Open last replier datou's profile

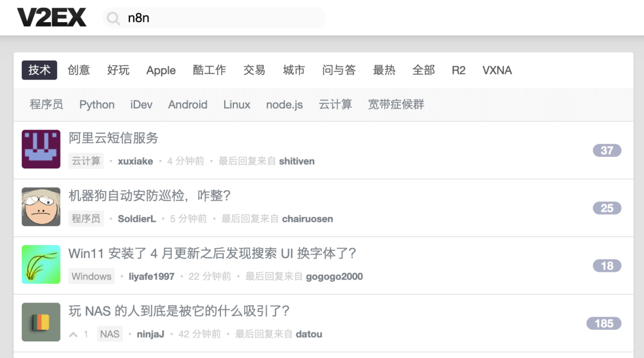point(309,334)
